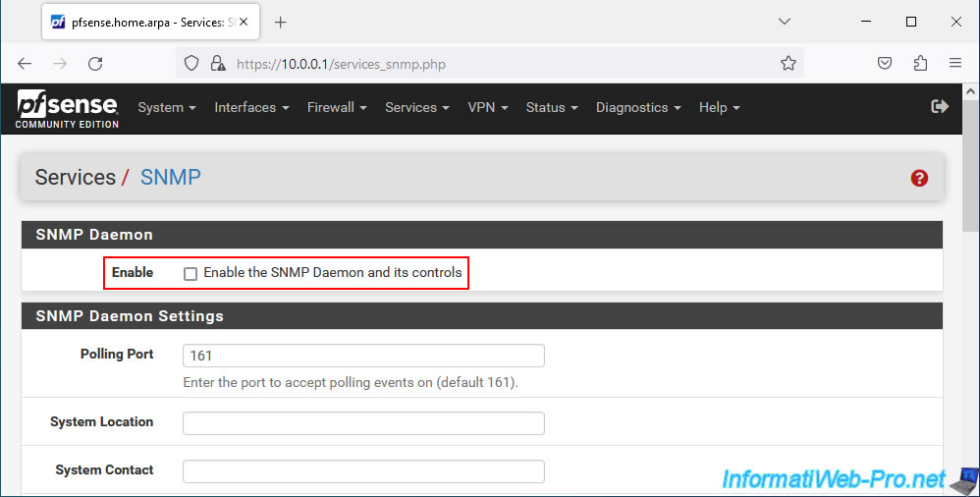Minimize the Firefox window
The height and width of the screenshot is (497, 980).
tap(866, 22)
